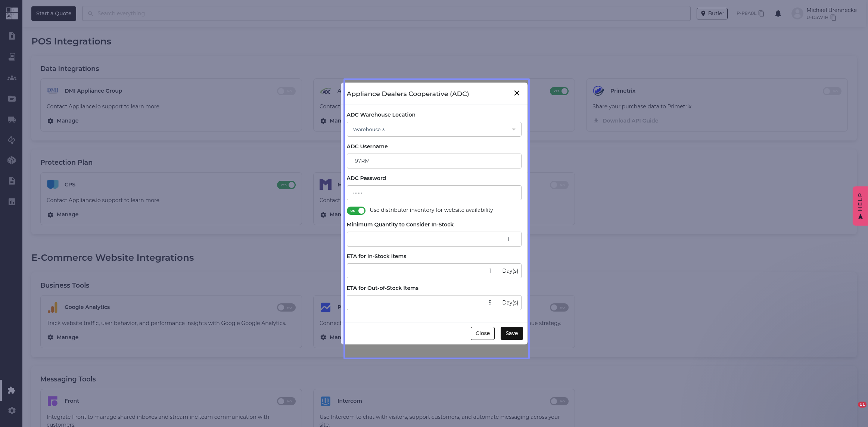Copy the P-P8A0L ID icon

761,13
